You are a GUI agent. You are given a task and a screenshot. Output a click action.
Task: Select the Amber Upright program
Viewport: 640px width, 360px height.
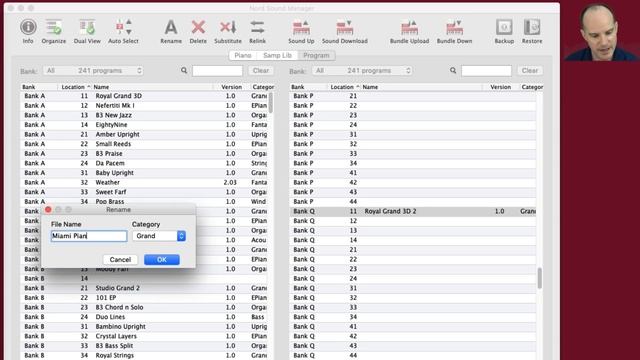pos(144,134)
